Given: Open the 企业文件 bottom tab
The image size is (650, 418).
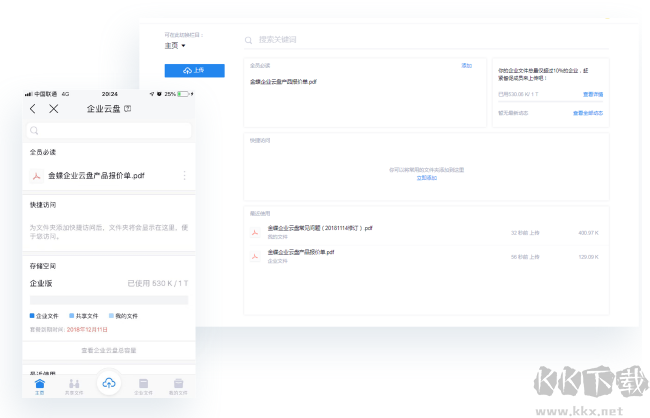Looking at the screenshot, I should pyautogui.click(x=143, y=386).
